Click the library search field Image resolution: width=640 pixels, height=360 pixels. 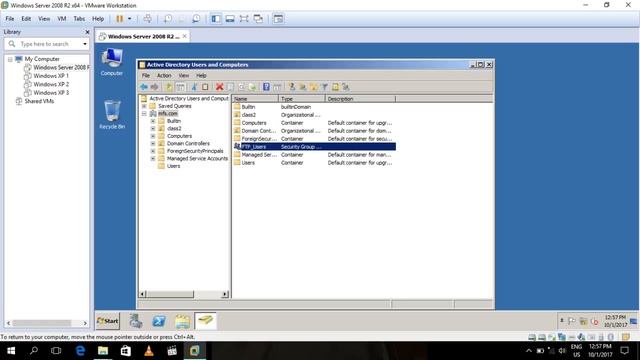[48, 44]
